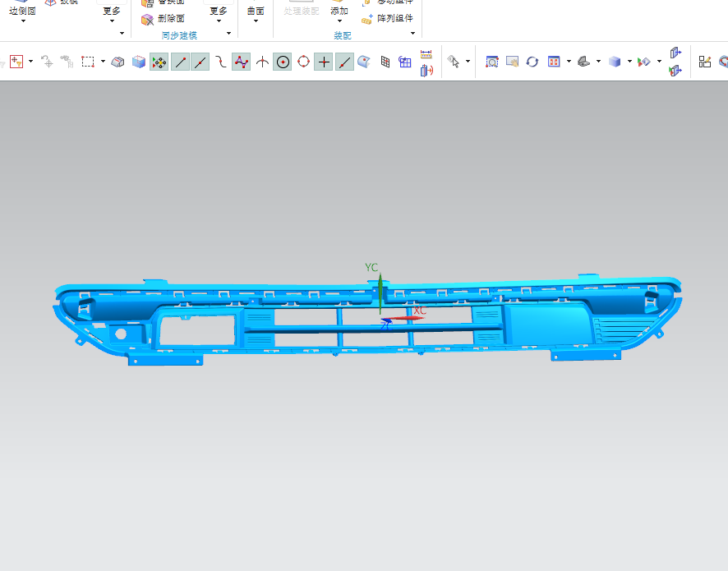Click the layout edit icon with pencil

(705, 62)
